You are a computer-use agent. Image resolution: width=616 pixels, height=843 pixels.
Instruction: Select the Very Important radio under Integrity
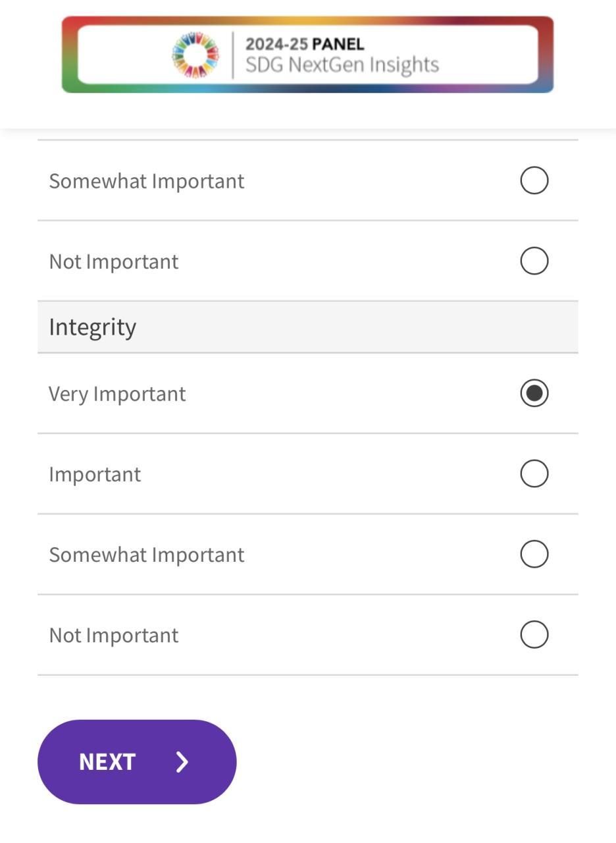(x=534, y=393)
